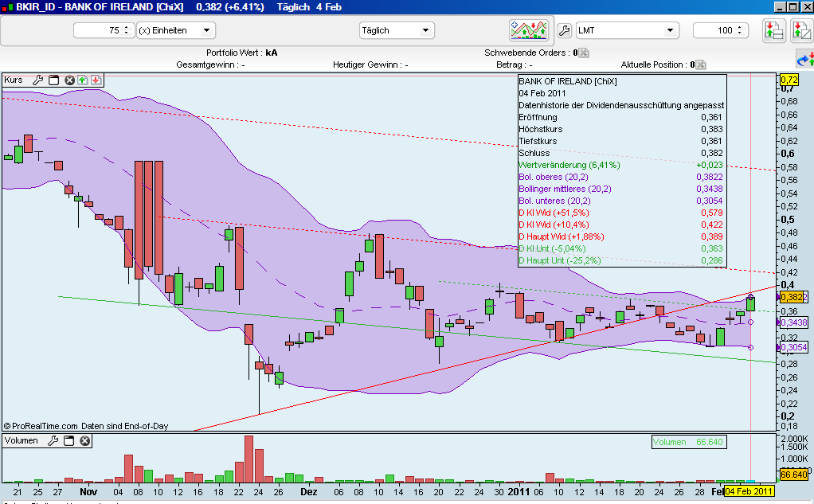This screenshot has width=814, height=504.
Task: Minimize the BKIR_ID chart window
Action: (780, 6)
